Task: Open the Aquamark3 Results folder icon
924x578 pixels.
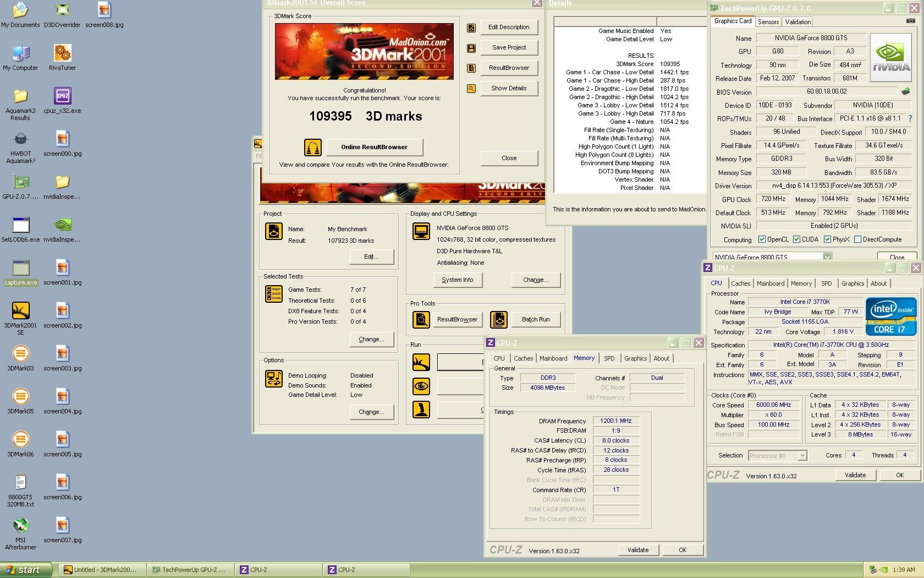Action: [x=20, y=96]
